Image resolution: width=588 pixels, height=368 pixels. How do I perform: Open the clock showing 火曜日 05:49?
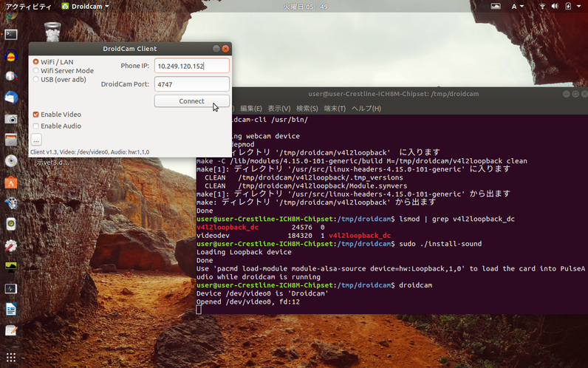click(x=305, y=7)
